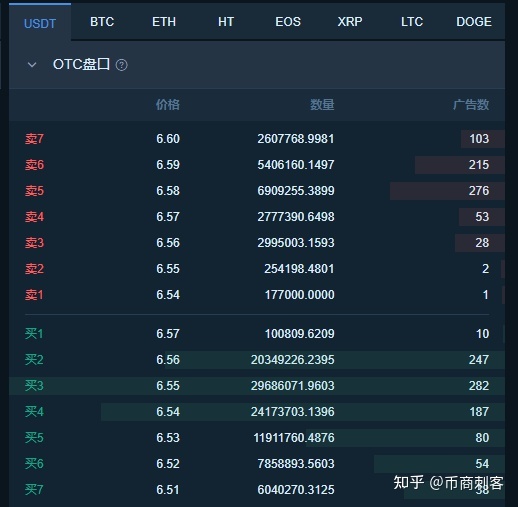
Task: Select the 买2 row label
Action: tap(34, 360)
